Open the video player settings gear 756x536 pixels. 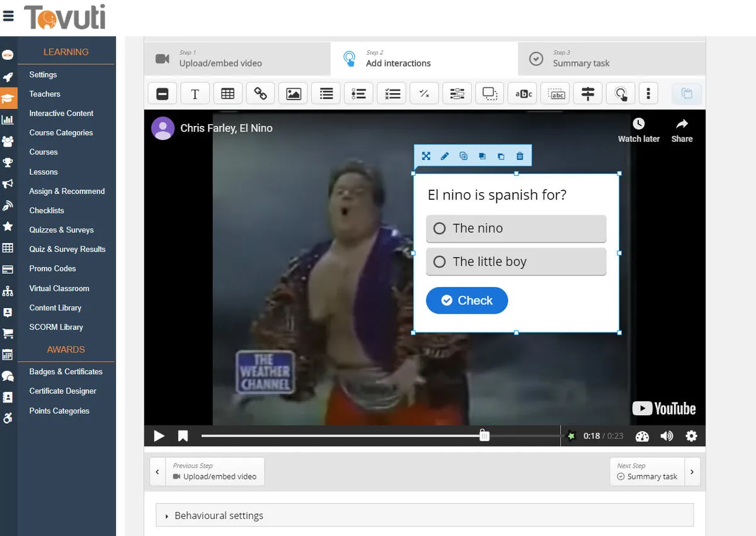tap(691, 436)
